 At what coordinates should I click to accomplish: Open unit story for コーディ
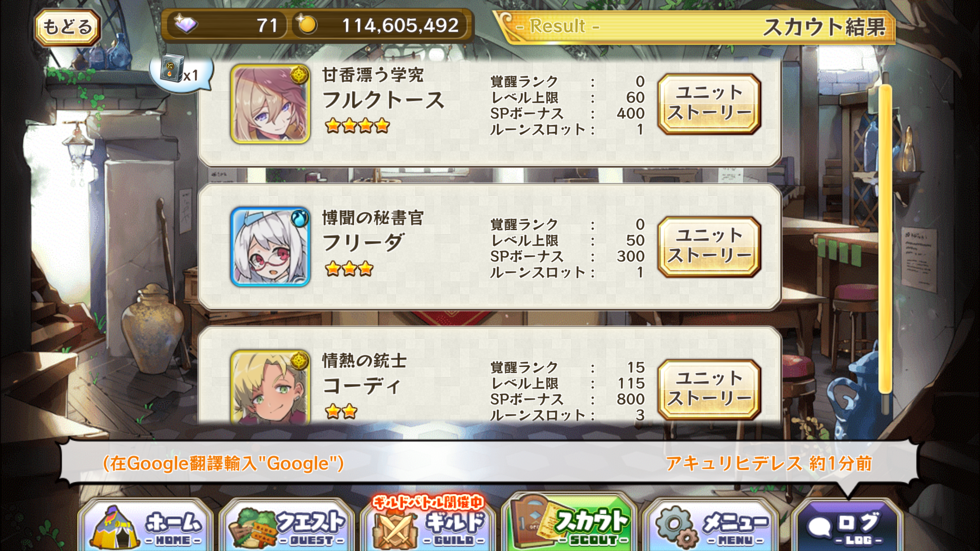pos(709,389)
